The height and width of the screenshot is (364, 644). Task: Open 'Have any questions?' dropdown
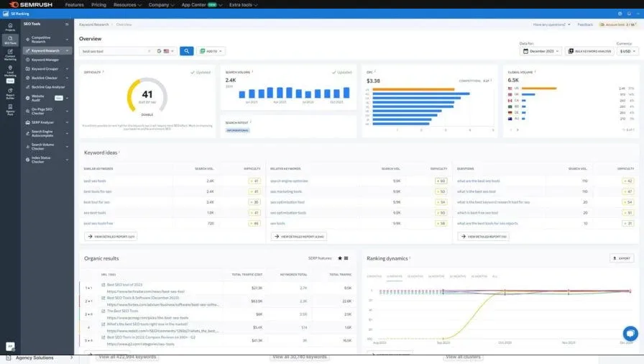coord(551,24)
